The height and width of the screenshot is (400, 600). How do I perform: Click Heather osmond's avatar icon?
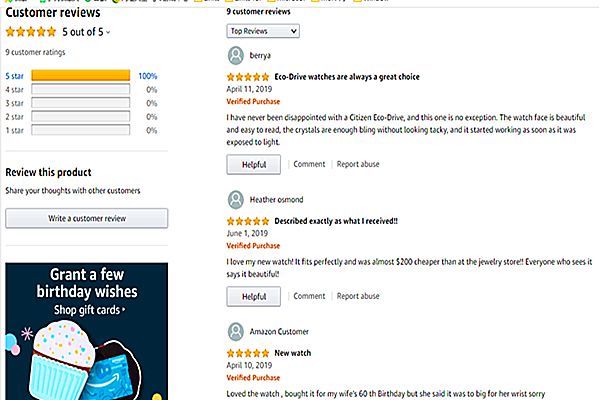click(236, 199)
